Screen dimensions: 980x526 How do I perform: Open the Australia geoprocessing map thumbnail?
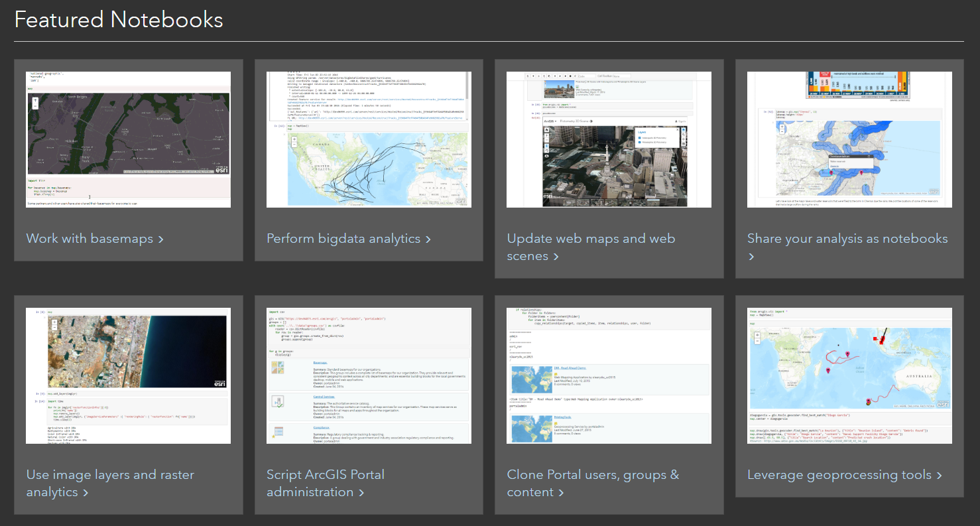[x=850, y=376]
